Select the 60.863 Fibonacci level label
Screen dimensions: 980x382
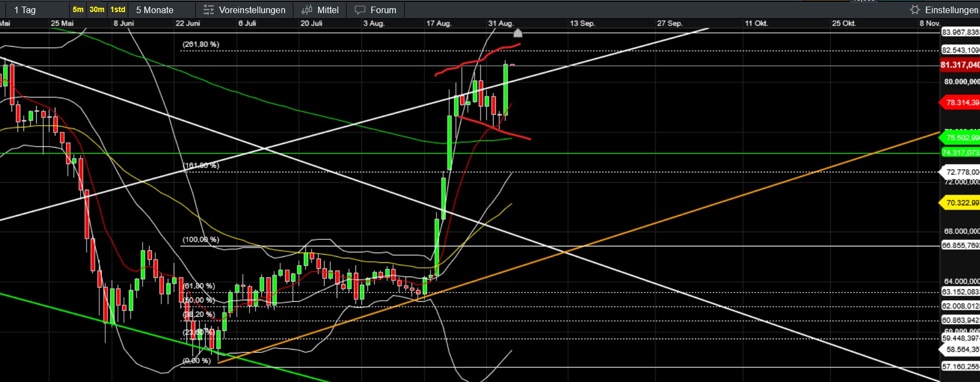[x=960, y=320]
